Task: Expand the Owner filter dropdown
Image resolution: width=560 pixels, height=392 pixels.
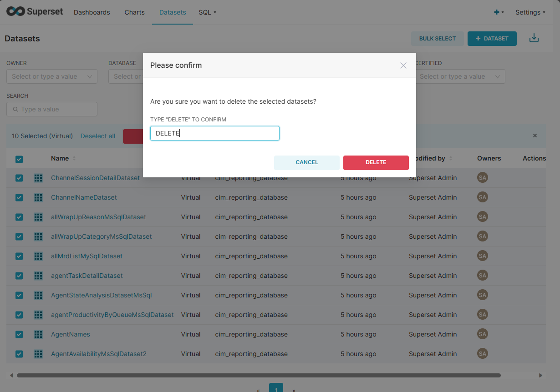Action: pos(52,76)
